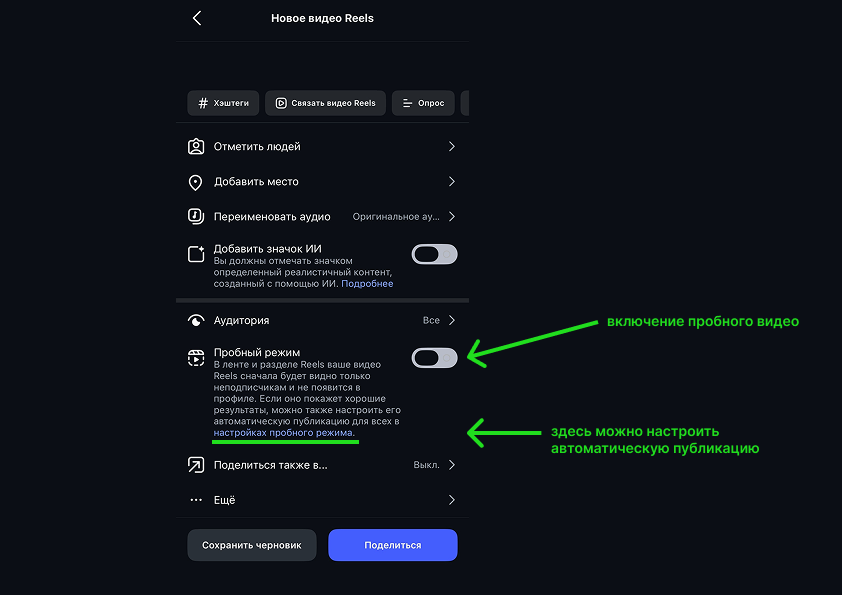Enable the Добавить значок ИИ toggle
The width and height of the screenshot is (842, 595).
pyautogui.click(x=434, y=254)
